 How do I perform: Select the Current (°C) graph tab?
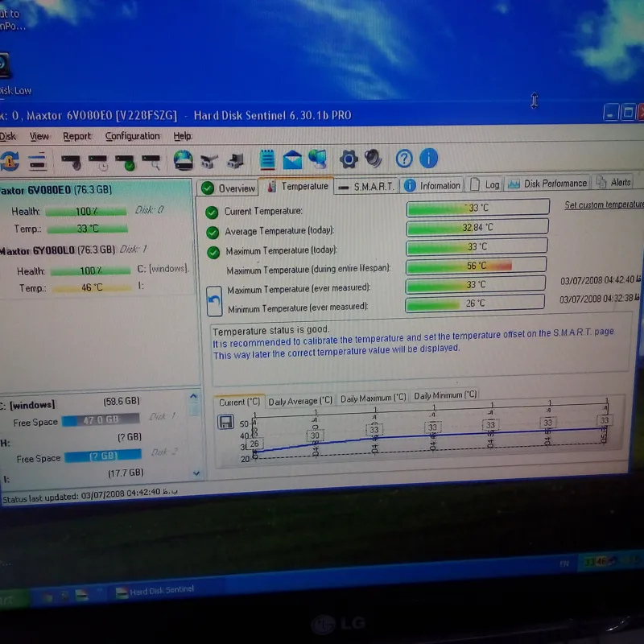239,402
